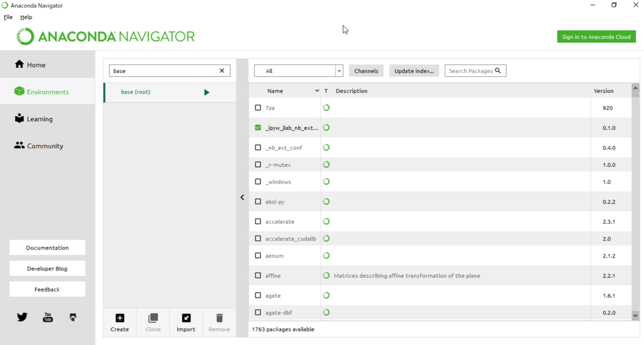Click the package list scrollbar down arrow
Image resolution: width=644 pixels, height=345 pixels.
tap(635, 315)
